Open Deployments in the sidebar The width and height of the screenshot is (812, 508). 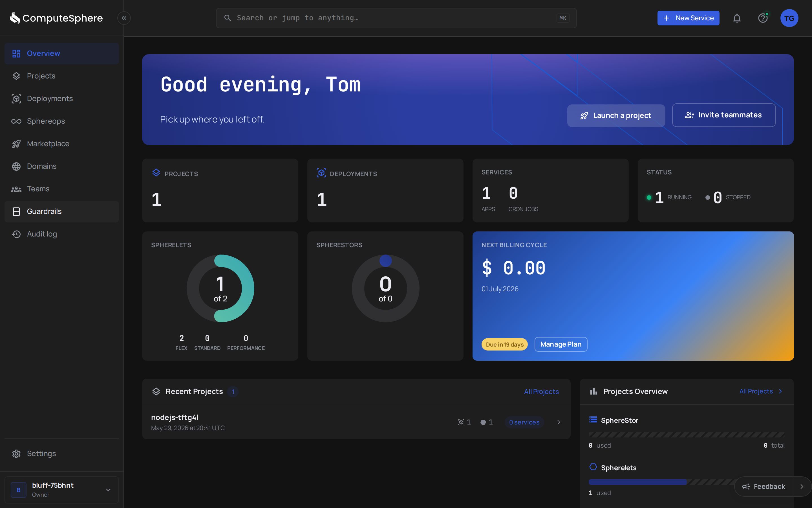click(x=62, y=98)
